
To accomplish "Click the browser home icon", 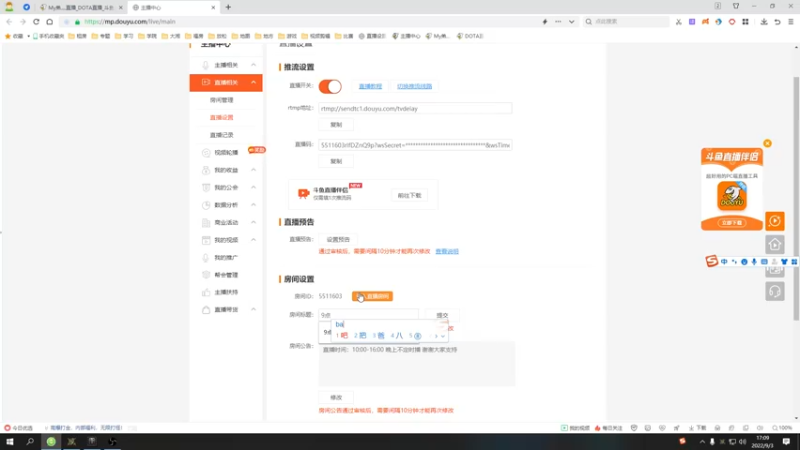I will [49, 21].
